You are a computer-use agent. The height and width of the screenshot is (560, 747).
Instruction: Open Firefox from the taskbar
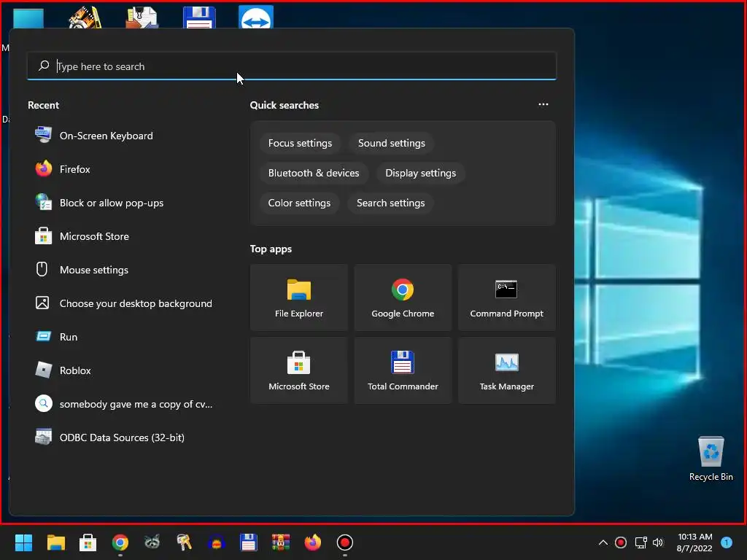click(312, 542)
